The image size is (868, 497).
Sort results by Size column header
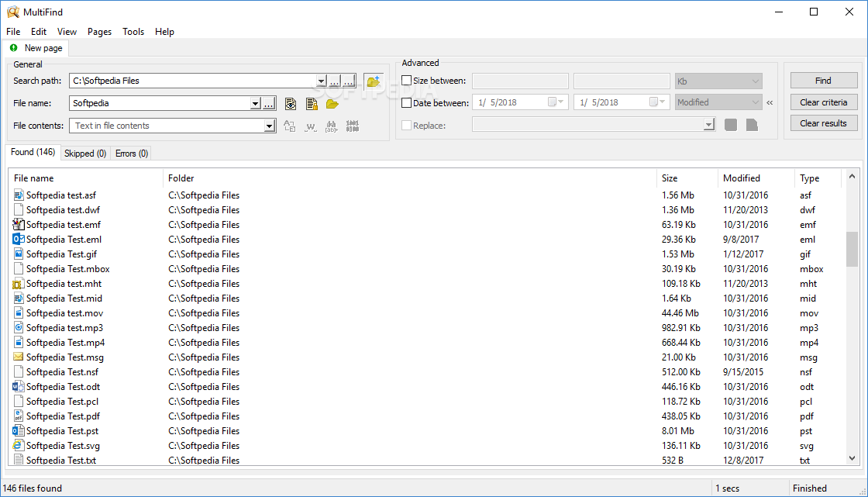[x=687, y=178]
